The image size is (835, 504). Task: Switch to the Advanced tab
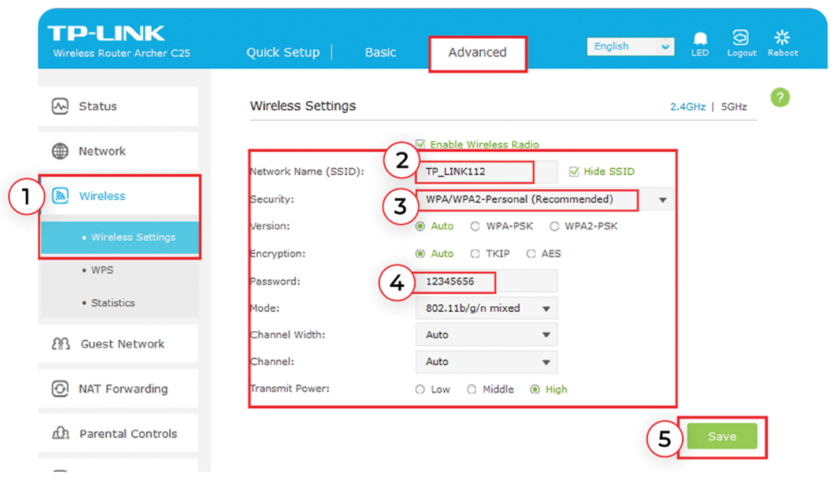pyautogui.click(x=477, y=52)
